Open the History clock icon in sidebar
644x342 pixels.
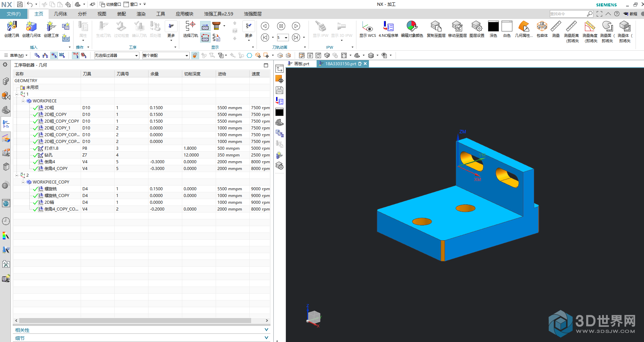click(6, 221)
